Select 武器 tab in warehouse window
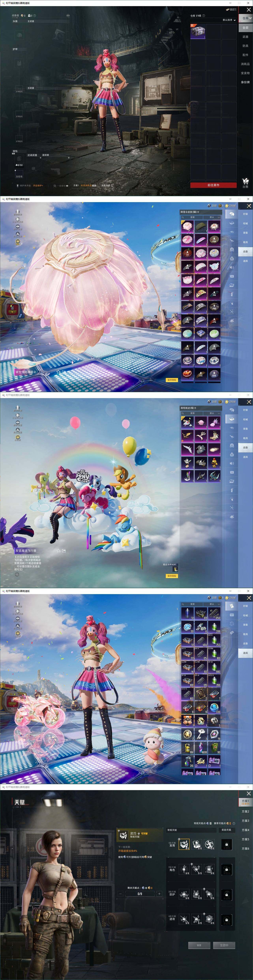 (246, 37)
